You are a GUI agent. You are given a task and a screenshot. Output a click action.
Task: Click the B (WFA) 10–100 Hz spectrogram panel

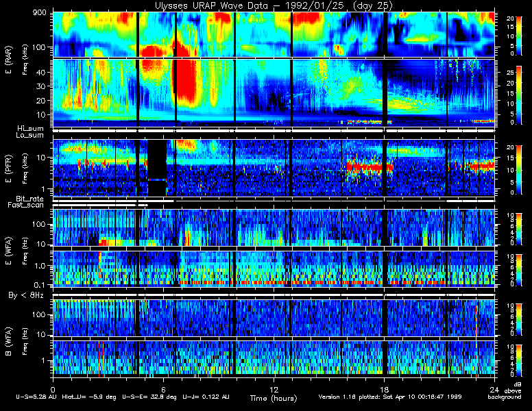tap(274, 318)
